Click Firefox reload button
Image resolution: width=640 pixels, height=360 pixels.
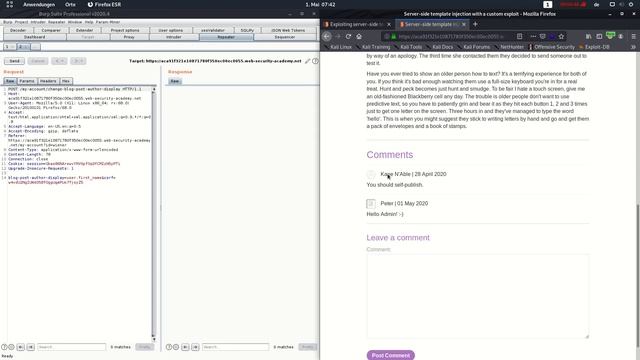pos(348,36)
